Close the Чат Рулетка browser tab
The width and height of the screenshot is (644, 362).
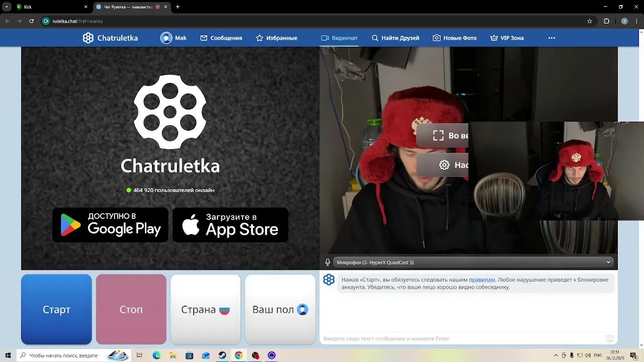point(166,7)
